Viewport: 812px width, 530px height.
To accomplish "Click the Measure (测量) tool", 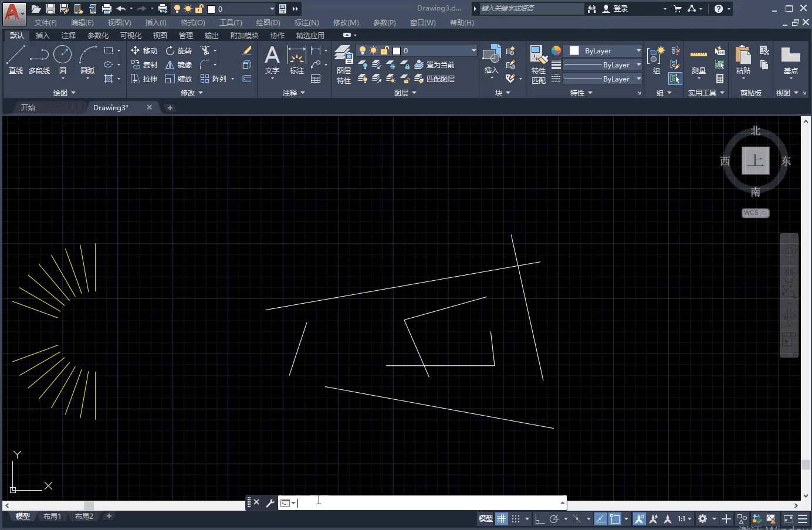I will click(x=698, y=60).
